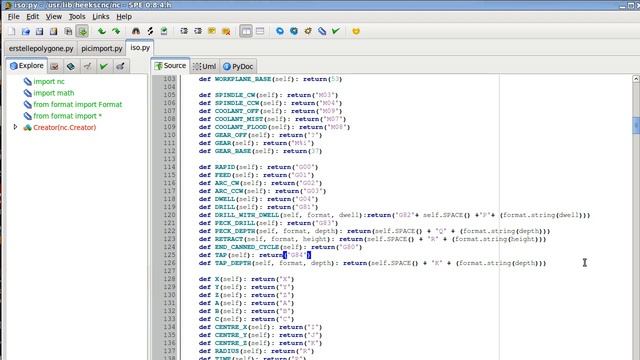Image resolution: width=640 pixels, height=360 pixels.
Task: Click the first blue round toolbar icon
Action: tap(280, 31)
